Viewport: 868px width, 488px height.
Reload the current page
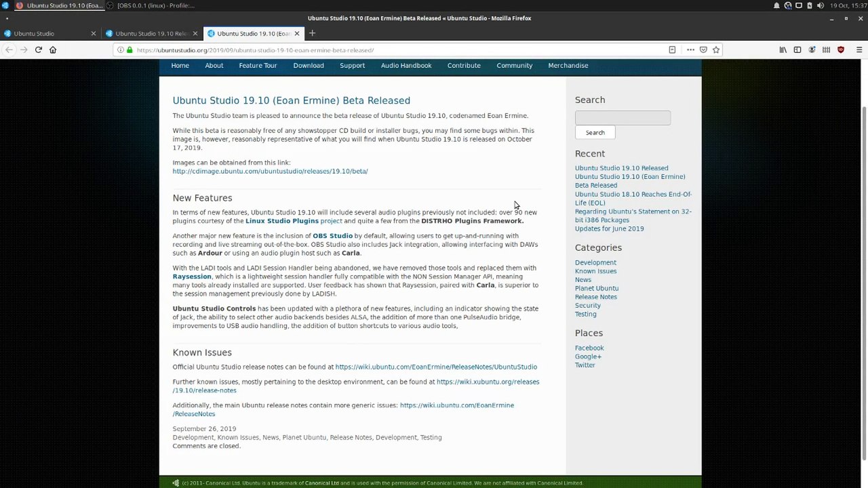click(x=39, y=49)
